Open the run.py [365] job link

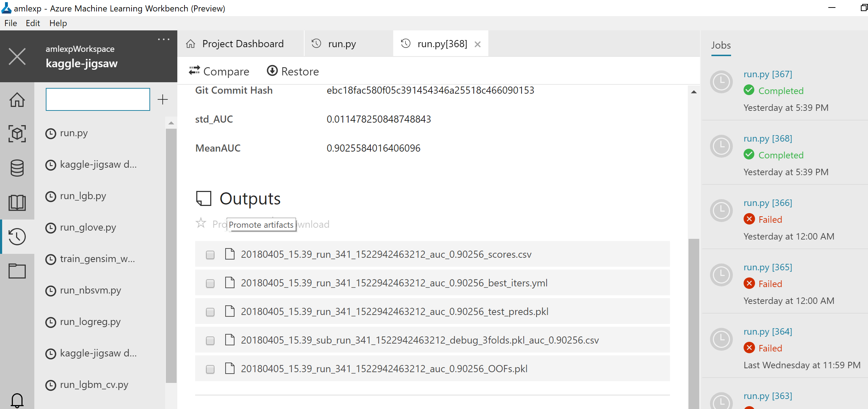[768, 267]
